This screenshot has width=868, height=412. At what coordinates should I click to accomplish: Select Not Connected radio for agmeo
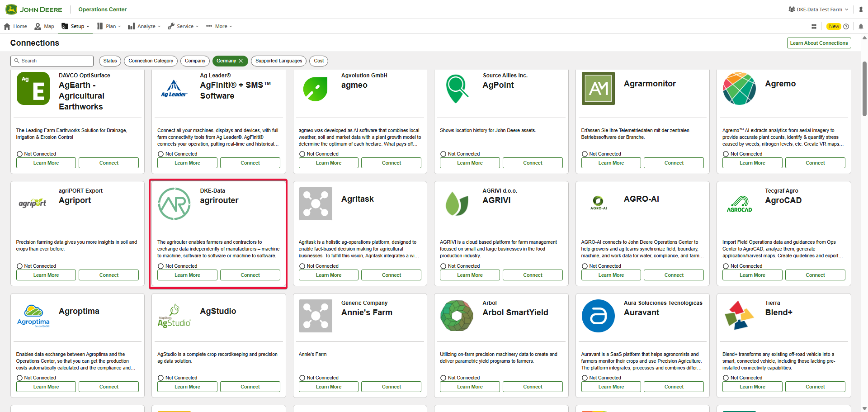(x=302, y=154)
